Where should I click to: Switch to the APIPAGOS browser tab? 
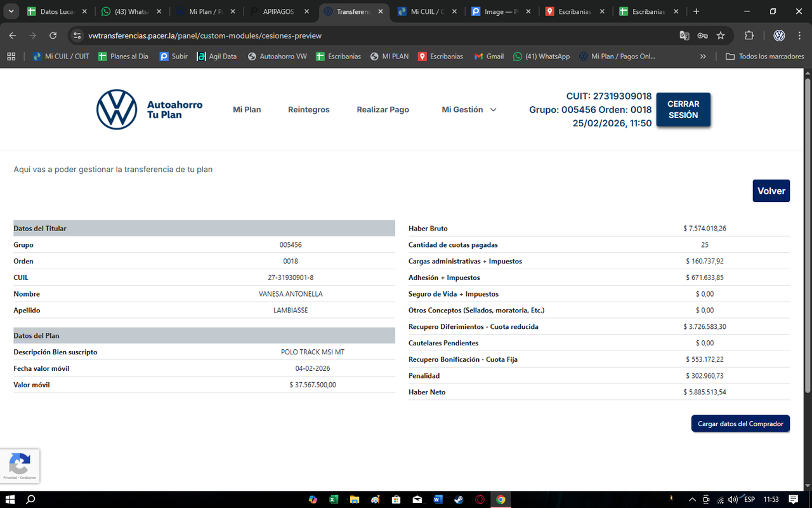click(280, 11)
